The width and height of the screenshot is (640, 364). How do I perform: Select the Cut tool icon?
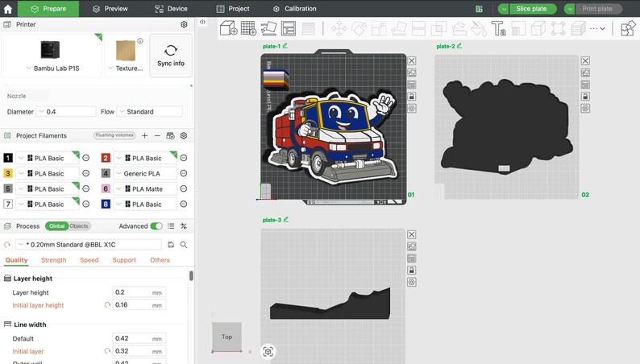click(419, 28)
